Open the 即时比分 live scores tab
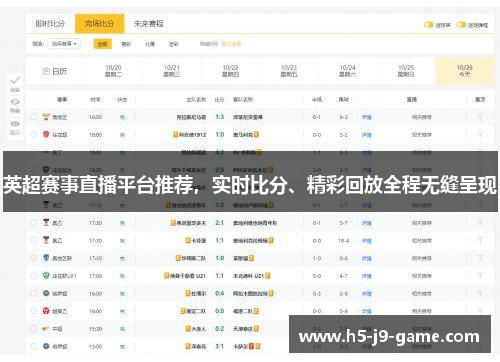Viewport: 500px width, 362px height. pyautogui.click(x=50, y=24)
